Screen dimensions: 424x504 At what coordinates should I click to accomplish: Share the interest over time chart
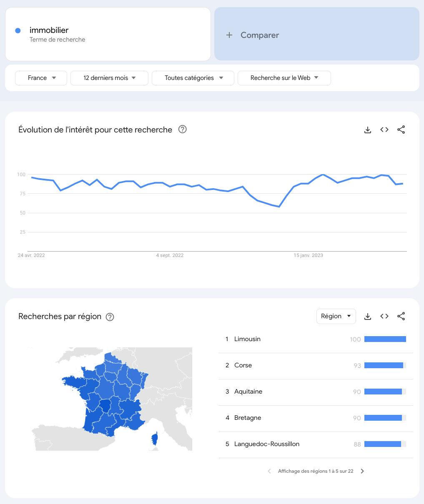(x=401, y=130)
